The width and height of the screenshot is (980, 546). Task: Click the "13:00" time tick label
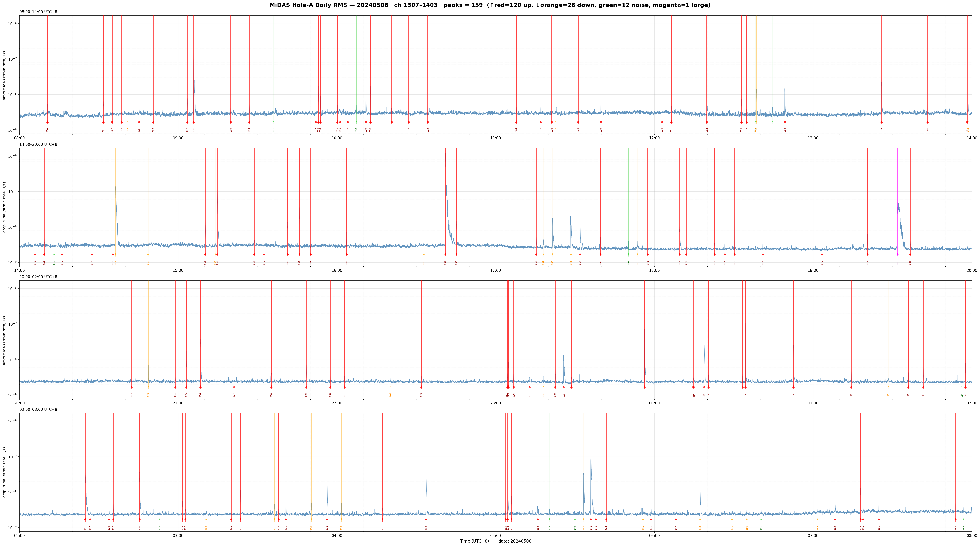click(813, 138)
